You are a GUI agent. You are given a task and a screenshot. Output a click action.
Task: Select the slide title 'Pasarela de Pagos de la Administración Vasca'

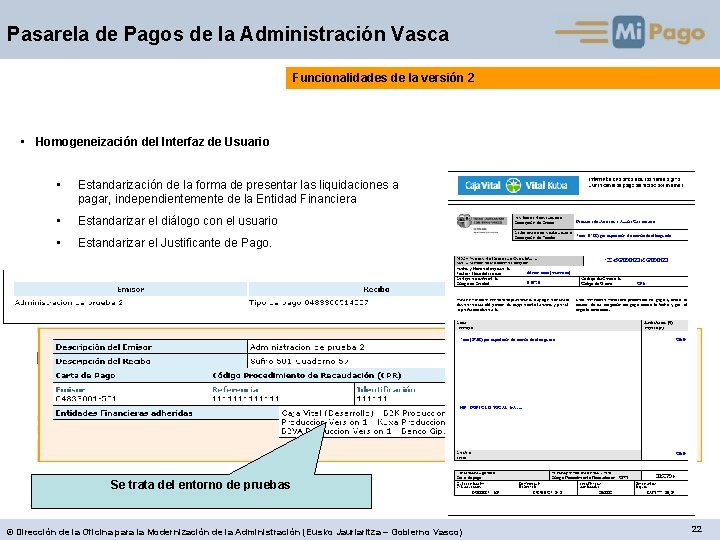pyautogui.click(x=228, y=34)
